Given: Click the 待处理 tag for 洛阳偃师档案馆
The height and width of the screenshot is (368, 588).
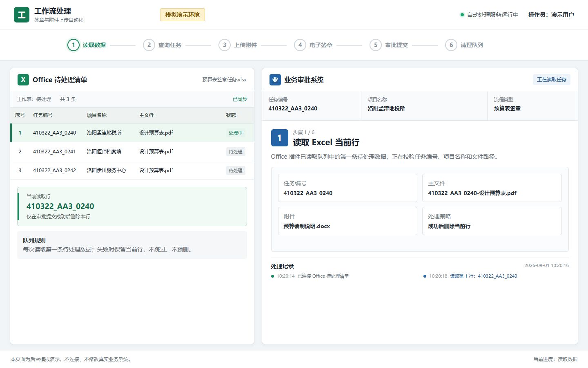Looking at the screenshot, I should click(x=236, y=152).
